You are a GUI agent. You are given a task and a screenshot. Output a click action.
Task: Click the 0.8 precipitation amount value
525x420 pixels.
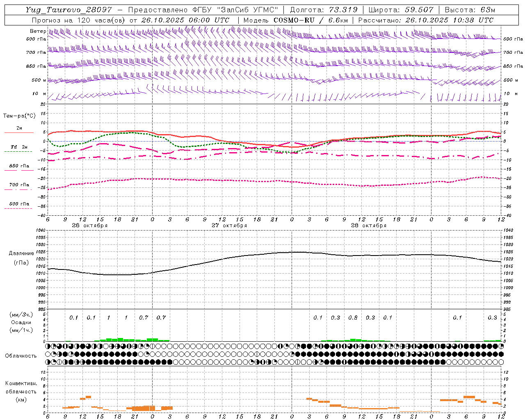click(x=353, y=317)
